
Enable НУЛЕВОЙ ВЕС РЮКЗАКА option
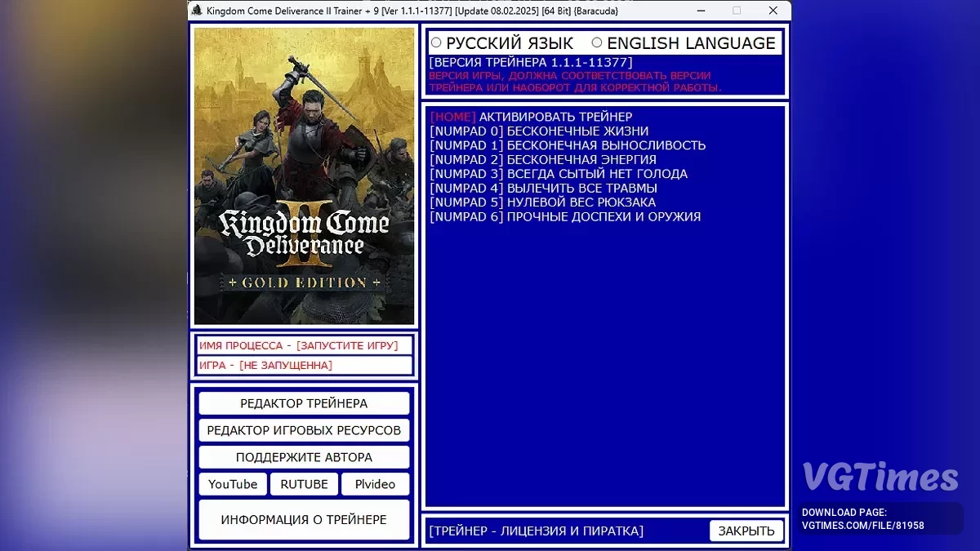coord(542,202)
